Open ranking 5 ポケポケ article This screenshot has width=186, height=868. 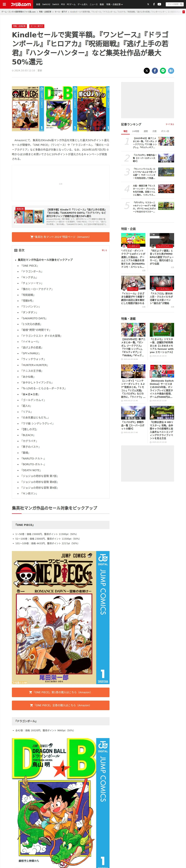(x=147, y=207)
